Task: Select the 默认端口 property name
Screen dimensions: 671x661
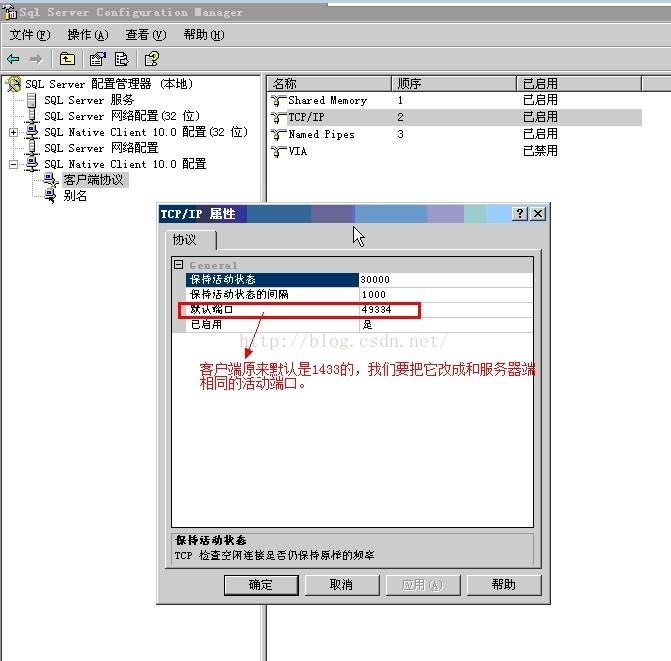Action: (272, 309)
